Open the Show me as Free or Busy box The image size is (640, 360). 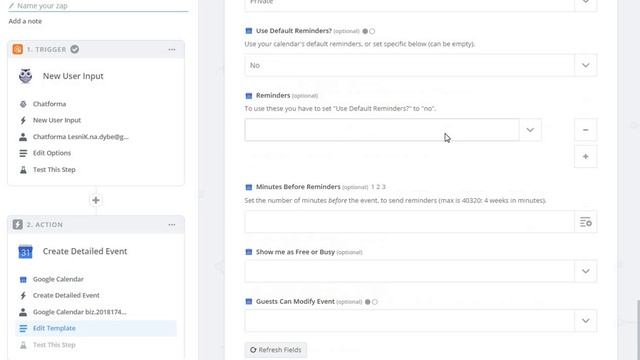coord(421,271)
